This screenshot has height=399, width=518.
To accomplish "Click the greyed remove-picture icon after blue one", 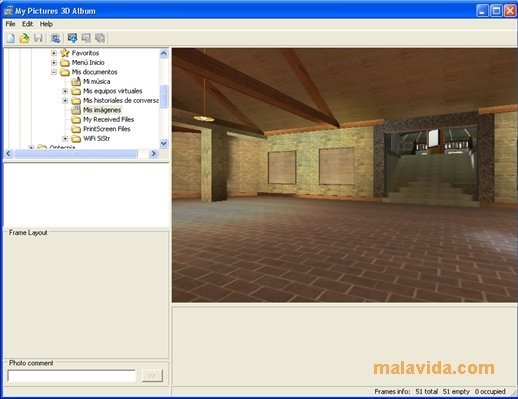I will (x=86, y=38).
